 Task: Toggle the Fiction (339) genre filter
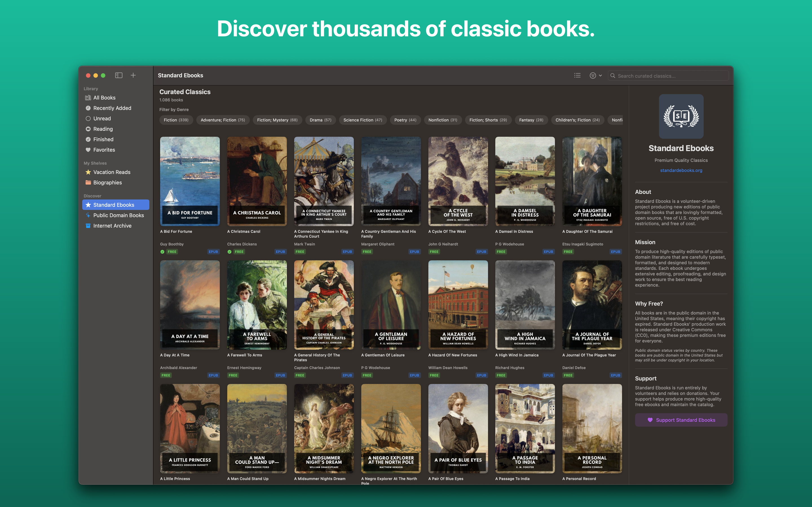(176, 120)
